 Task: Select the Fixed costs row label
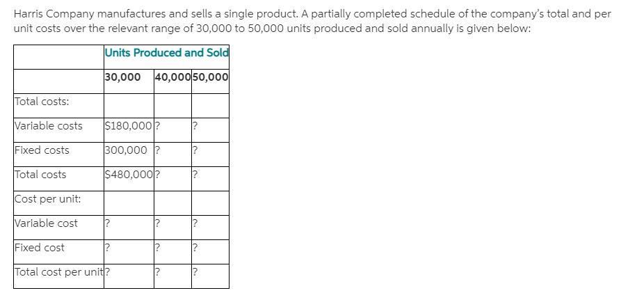coord(42,150)
